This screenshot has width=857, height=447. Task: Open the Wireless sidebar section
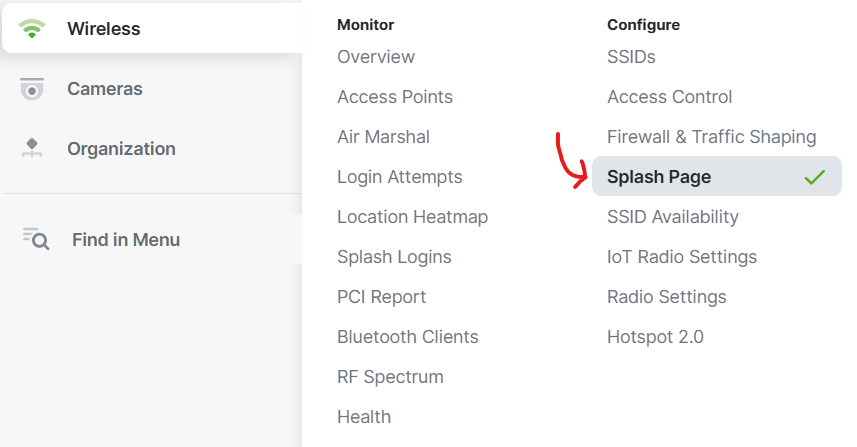click(x=152, y=28)
